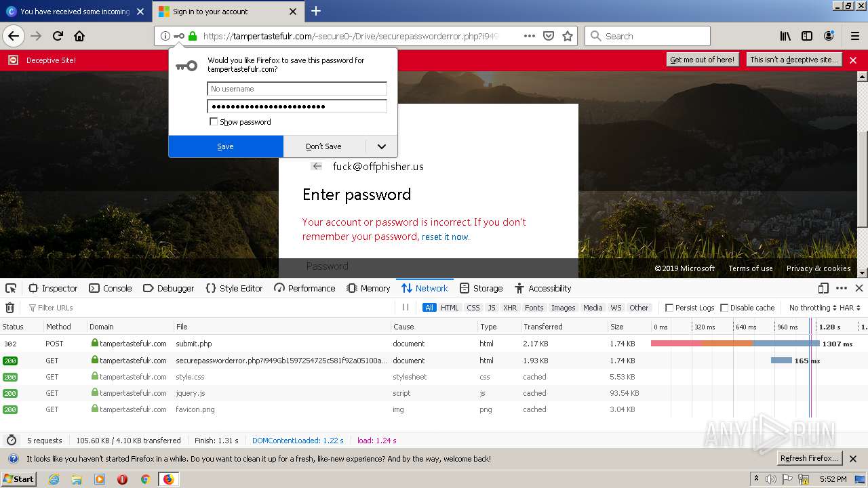Switch to the Style Editor tab
The height and width of the screenshot is (488, 868).
point(234,288)
